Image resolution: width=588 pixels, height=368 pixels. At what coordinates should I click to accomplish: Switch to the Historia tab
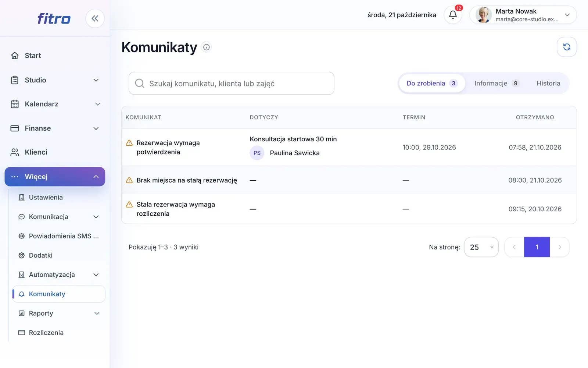(x=548, y=83)
